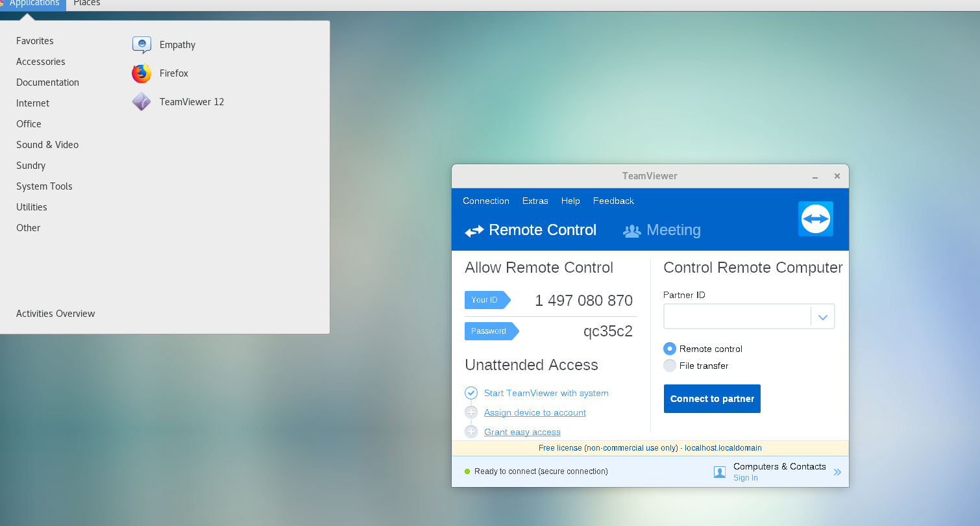The height and width of the screenshot is (526, 980).
Task: Click the ID number 1 497 080 870
Action: pos(583,301)
